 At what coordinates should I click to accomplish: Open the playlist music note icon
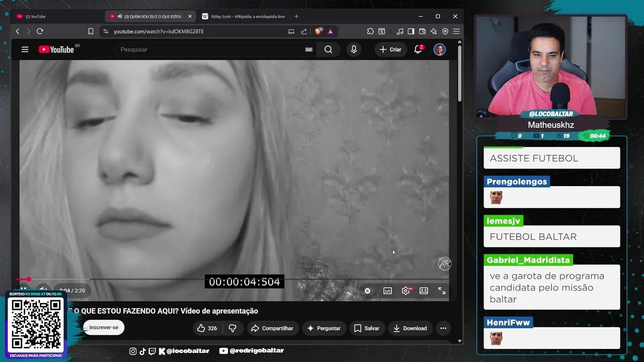(400, 31)
